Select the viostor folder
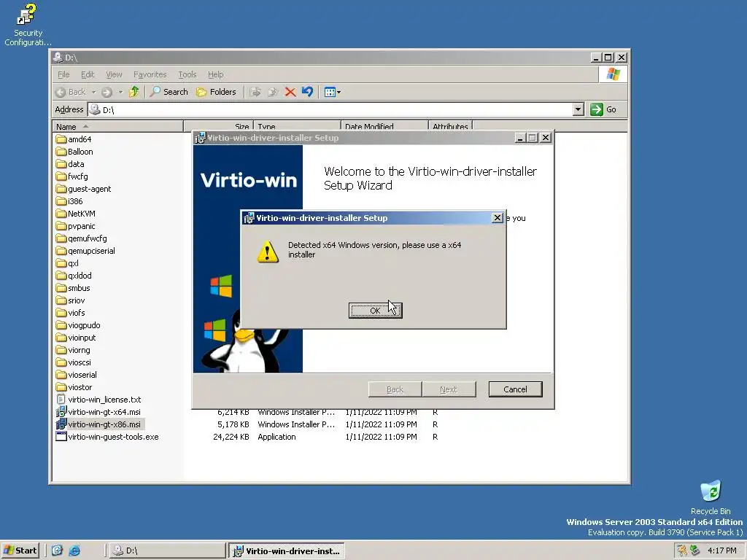 click(x=74, y=386)
